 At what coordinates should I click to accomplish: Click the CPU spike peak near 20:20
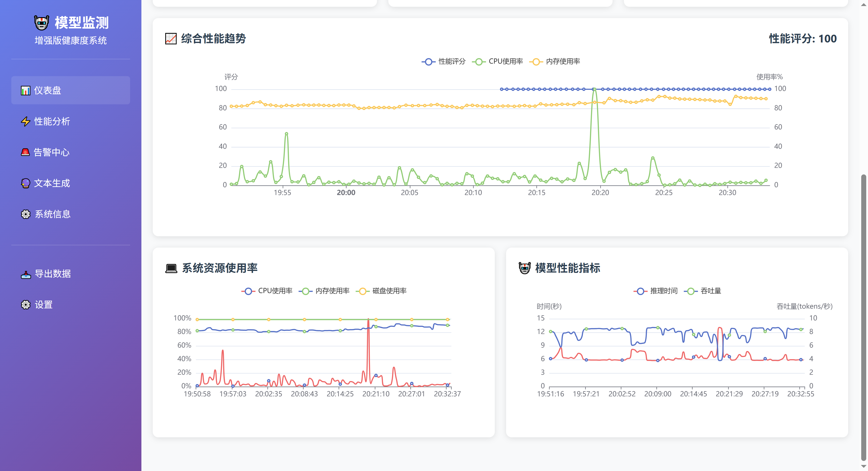coord(595,90)
